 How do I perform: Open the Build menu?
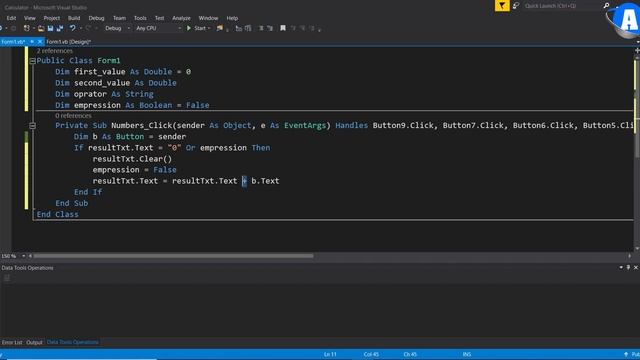click(74, 18)
